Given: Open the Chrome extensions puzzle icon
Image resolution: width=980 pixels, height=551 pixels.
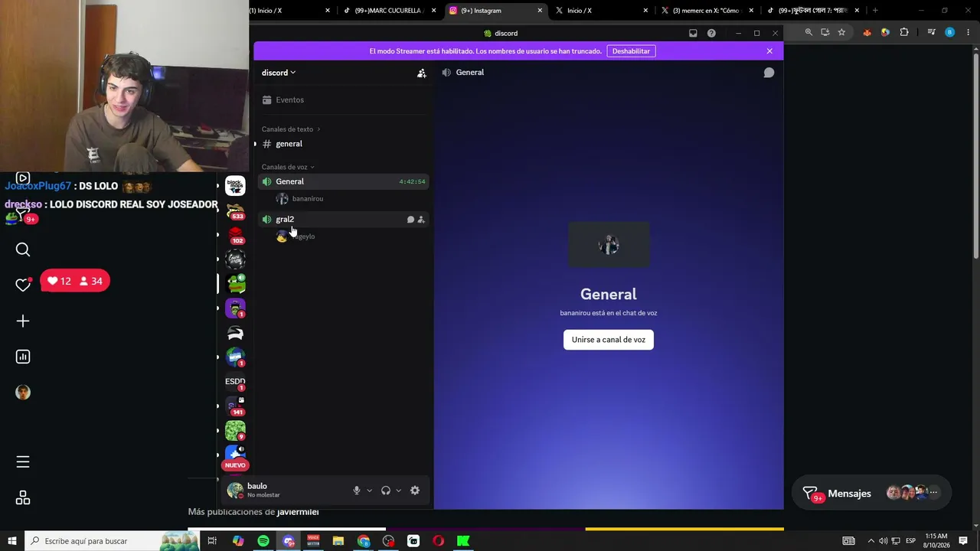Looking at the screenshot, I should (x=904, y=32).
